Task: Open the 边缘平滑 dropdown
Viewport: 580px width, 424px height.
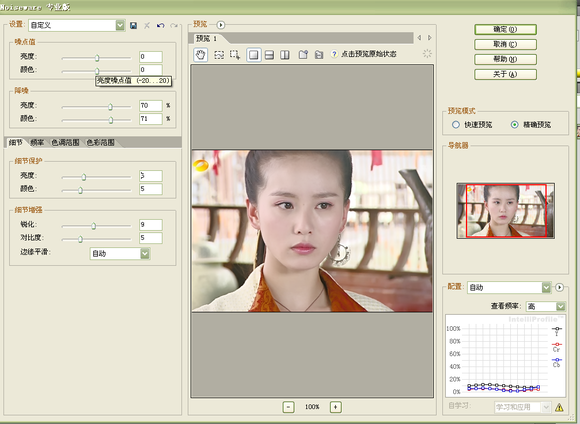Action: tap(145, 253)
